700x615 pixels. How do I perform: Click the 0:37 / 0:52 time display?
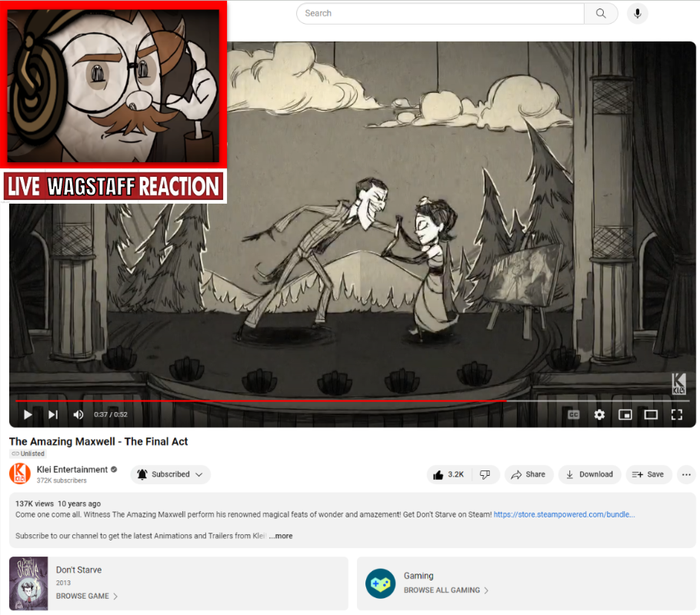[111, 414]
